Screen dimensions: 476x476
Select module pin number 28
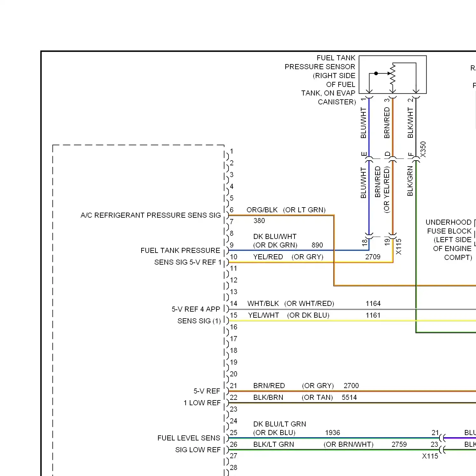234,467
